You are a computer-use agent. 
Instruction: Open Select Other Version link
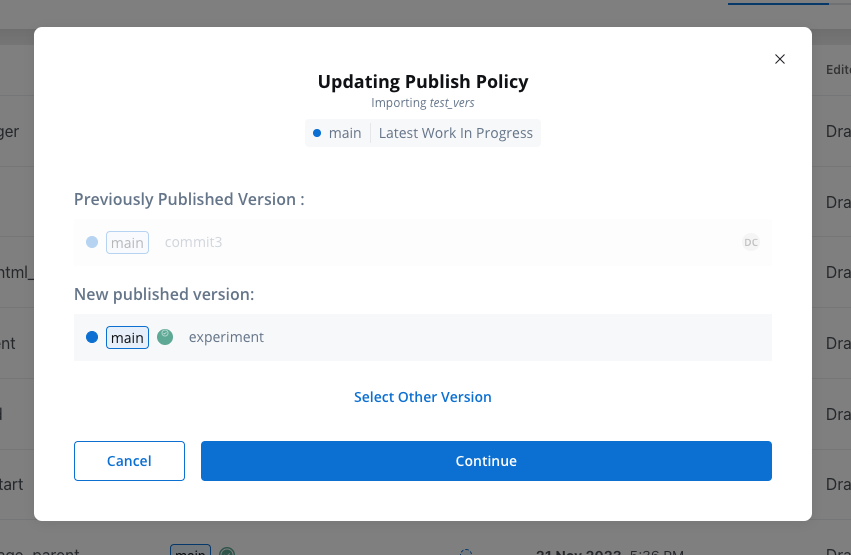click(x=422, y=397)
